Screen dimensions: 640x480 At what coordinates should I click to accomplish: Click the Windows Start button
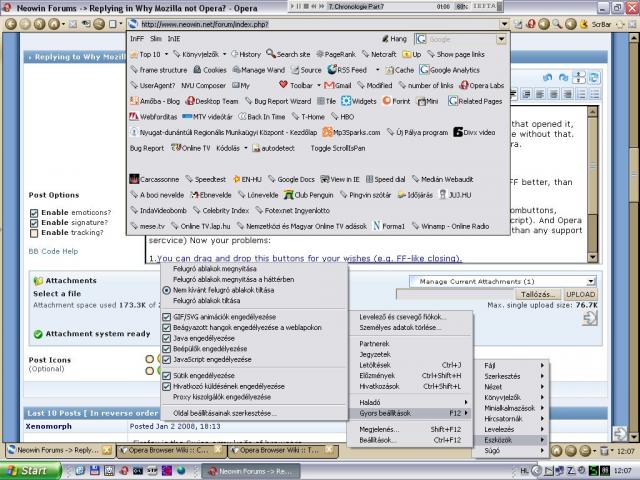click(26, 469)
